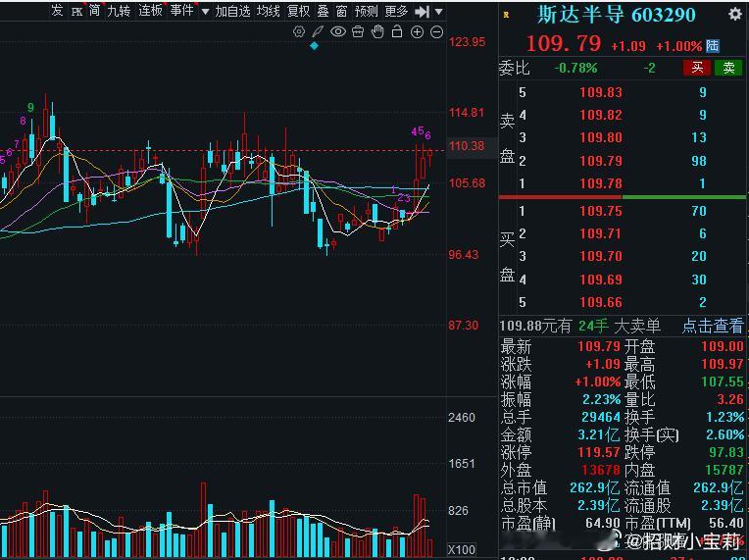This screenshot has width=749, height=560.
Task: Open the gear settings icon beside stock name
Action: (735, 15)
